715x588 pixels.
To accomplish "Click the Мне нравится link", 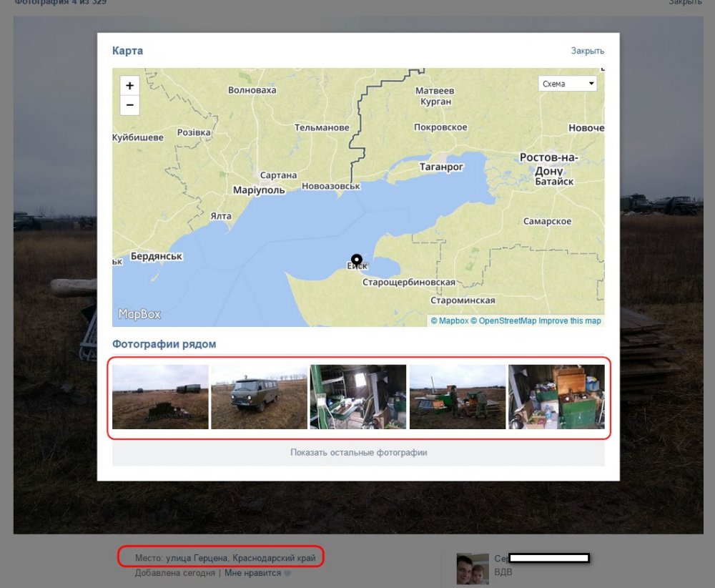I will click(253, 573).
